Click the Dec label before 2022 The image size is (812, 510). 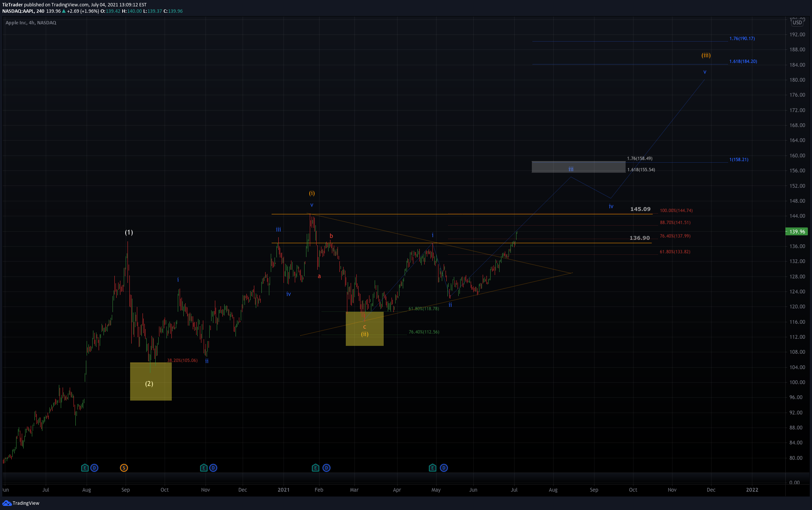pos(711,489)
